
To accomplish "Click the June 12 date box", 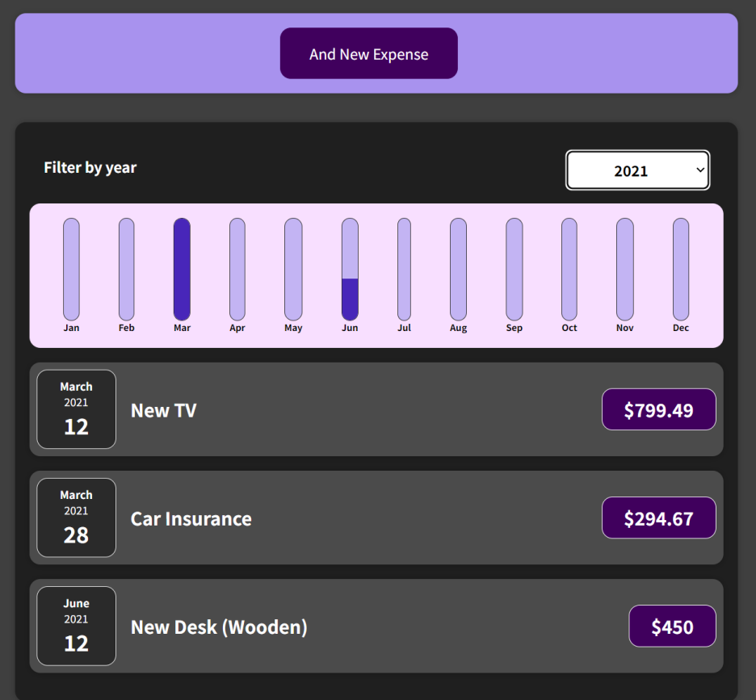I will 76,627.
